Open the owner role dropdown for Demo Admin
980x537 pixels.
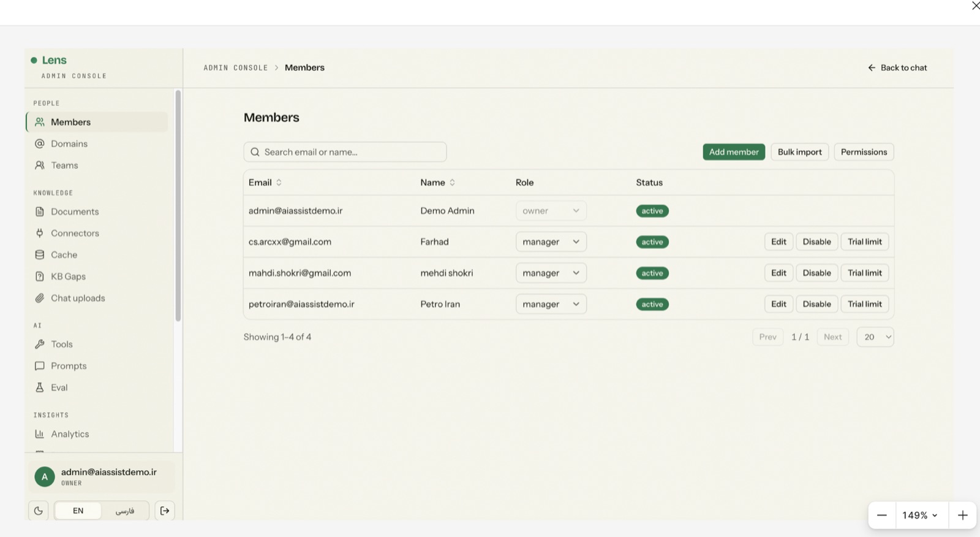[x=551, y=211]
